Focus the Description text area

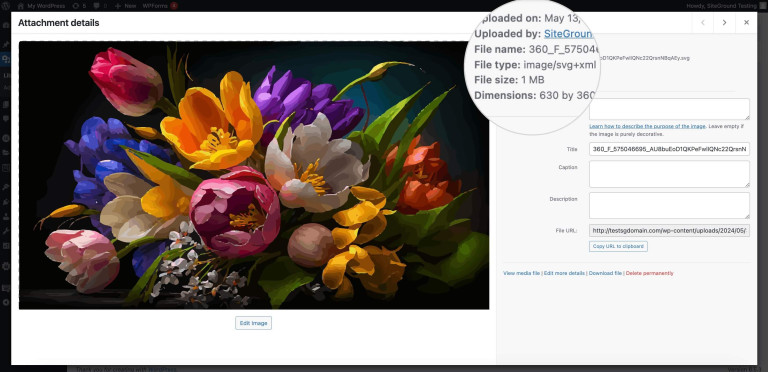tap(669, 205)
